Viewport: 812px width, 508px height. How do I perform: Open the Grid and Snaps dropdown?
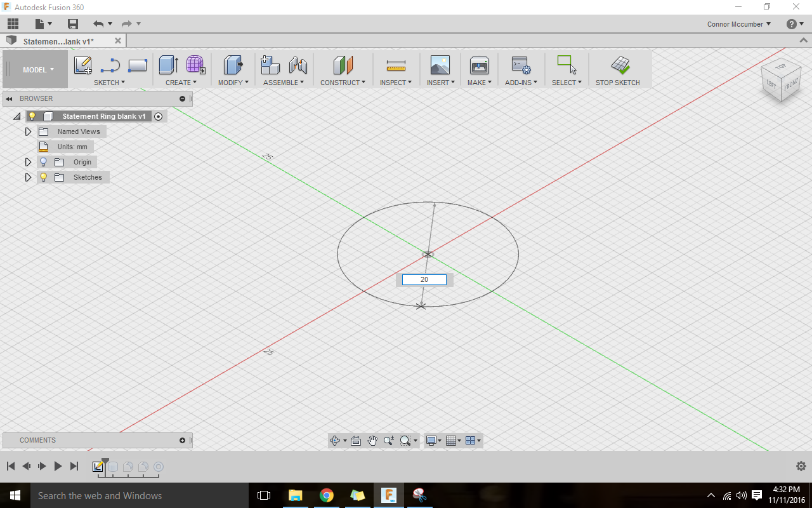click(x=453, y=440)
